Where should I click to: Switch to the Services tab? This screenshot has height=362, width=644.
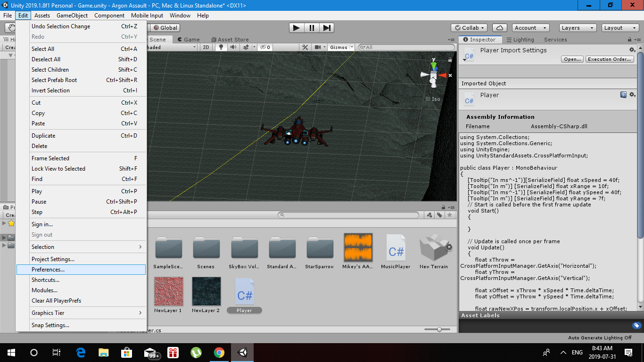pyautogui.click(x=555, y=40)
